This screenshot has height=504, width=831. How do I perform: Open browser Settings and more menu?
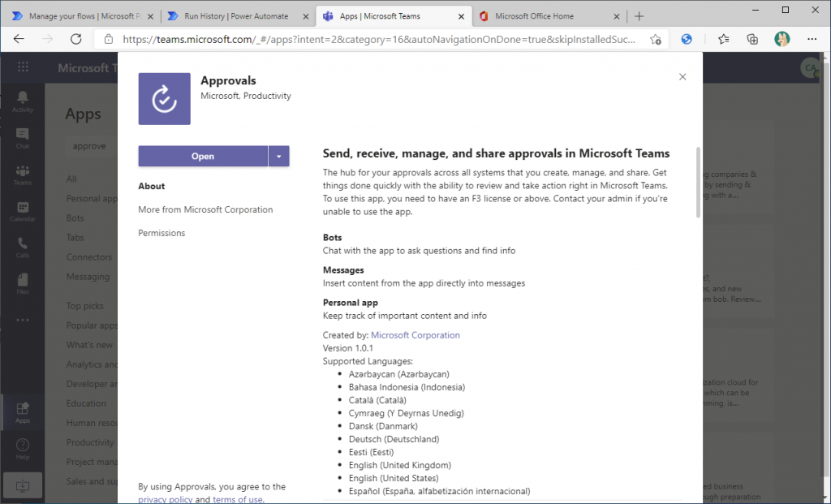coord(812,39)
